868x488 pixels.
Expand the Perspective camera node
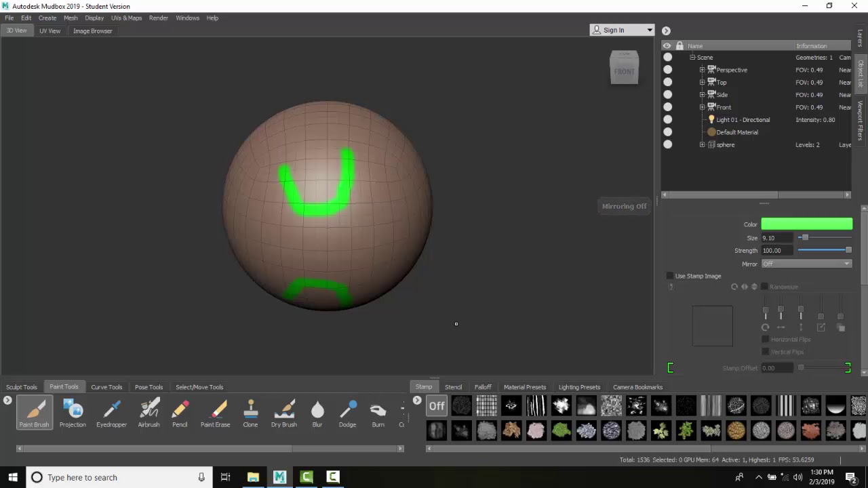(703, 70)
